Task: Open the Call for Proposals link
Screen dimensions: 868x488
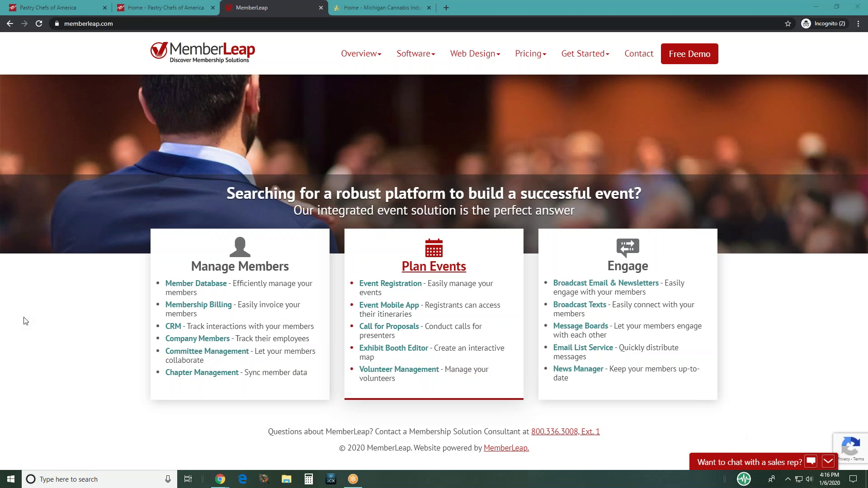Action: tap(389, 326)
